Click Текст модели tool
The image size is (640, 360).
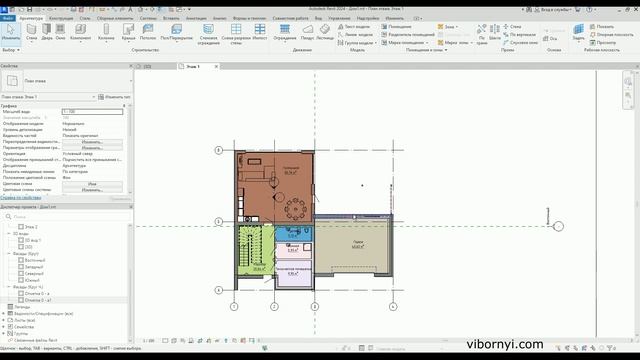click(x=353, y=27)
